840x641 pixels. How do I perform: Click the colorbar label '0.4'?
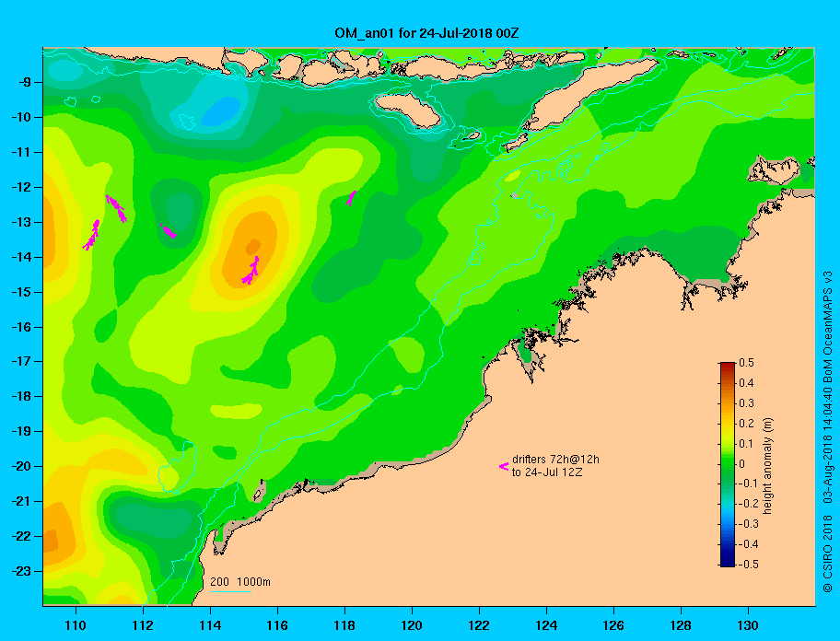(746, 383)
